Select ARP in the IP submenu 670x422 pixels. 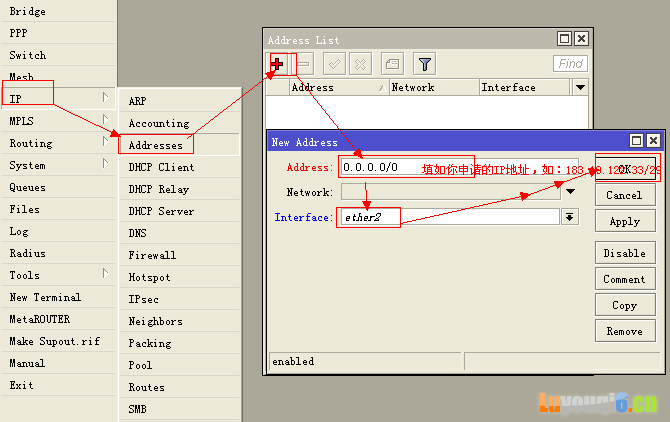[x=180, y=101]
